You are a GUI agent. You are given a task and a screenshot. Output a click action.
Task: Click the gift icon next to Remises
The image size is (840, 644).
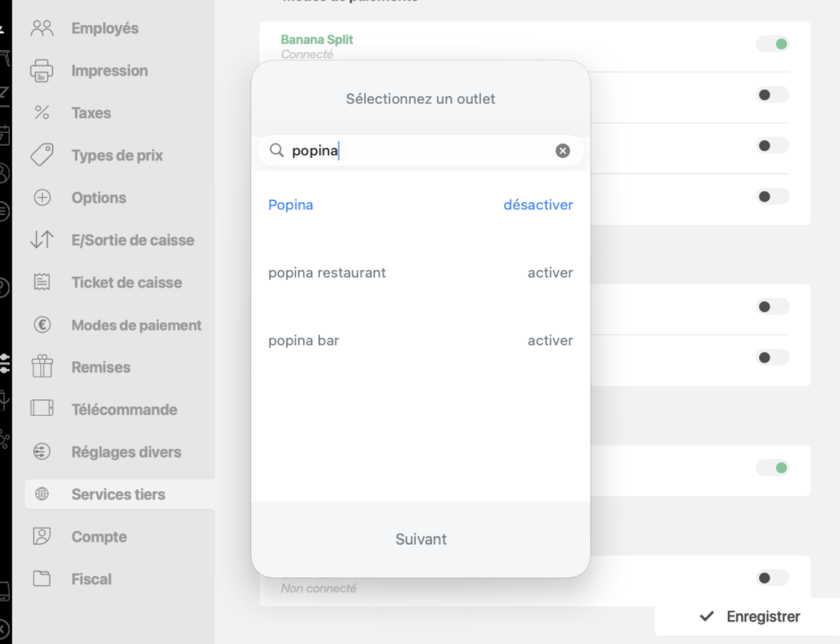[42, 367]
